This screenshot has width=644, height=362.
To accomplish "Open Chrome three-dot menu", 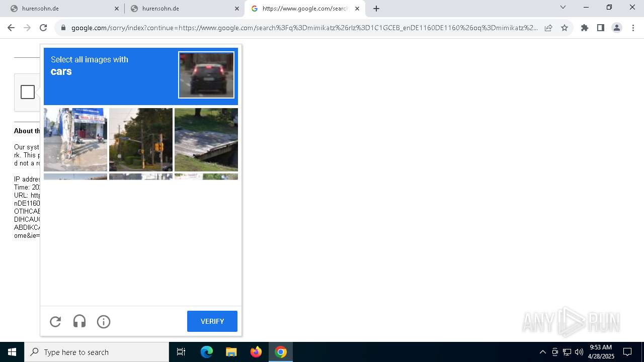I will 633,28.
